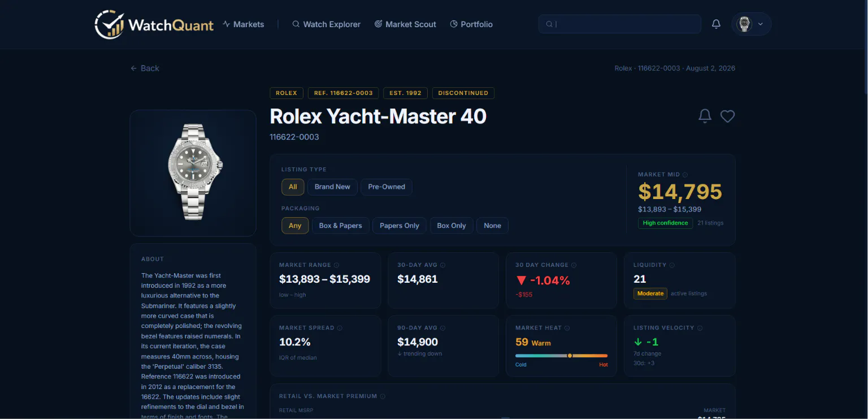Select the All listing type
This screenshot has height=419, width=868.
(293, 187)
